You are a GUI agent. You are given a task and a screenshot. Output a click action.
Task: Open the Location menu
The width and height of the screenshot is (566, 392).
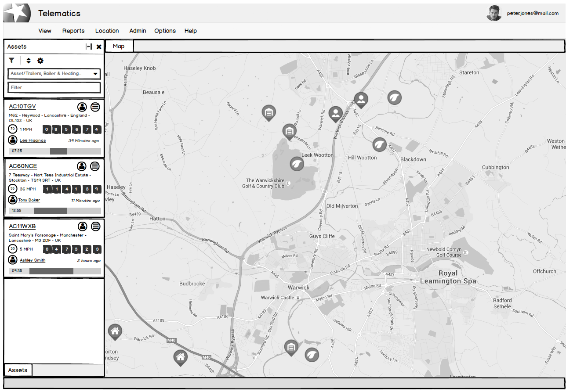107,31
